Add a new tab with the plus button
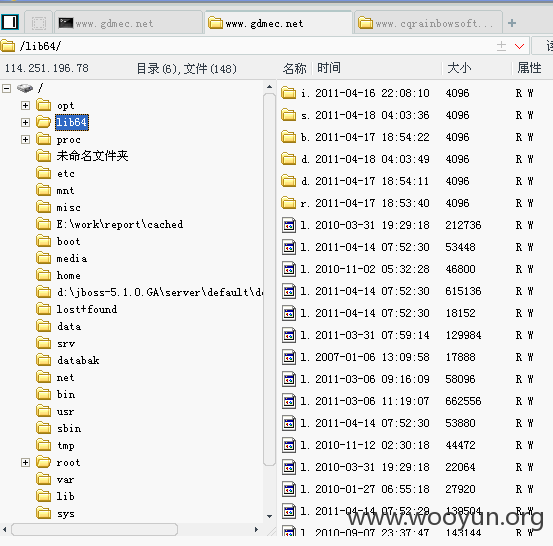 pos(512,23)
